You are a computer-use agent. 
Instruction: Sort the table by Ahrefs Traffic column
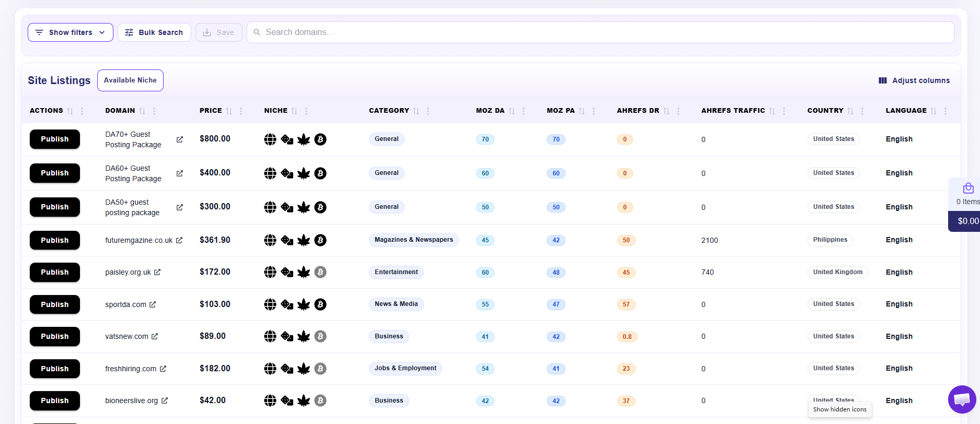pyautogui.click(x=772, y=111)
